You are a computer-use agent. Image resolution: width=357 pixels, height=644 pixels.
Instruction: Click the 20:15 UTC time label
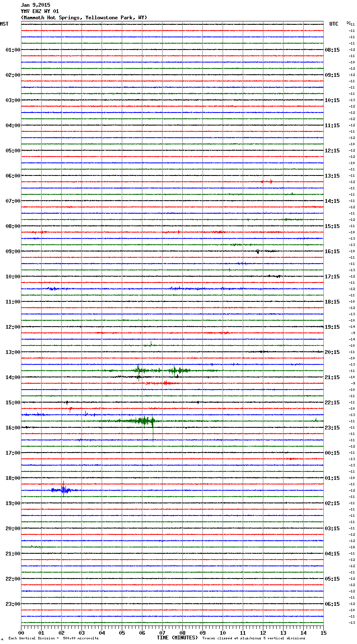(x=332, y=352)
